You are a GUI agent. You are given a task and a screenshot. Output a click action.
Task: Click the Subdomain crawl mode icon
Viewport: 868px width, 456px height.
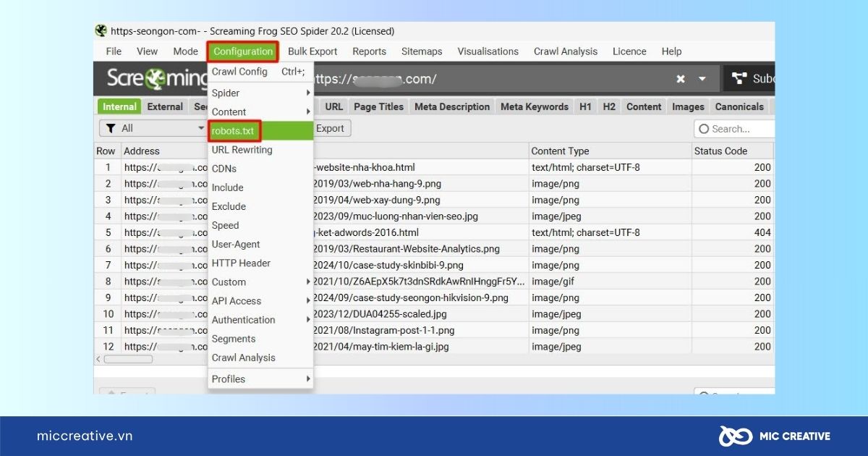point(739,79)
